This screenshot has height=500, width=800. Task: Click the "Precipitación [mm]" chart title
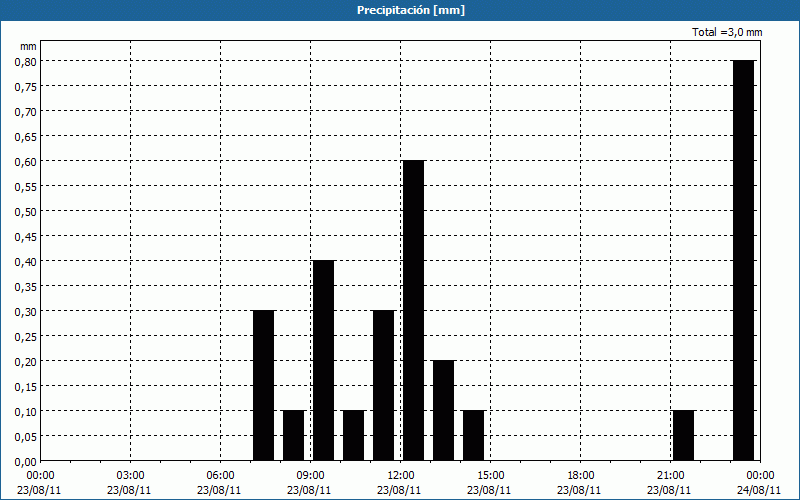(411, 10)
